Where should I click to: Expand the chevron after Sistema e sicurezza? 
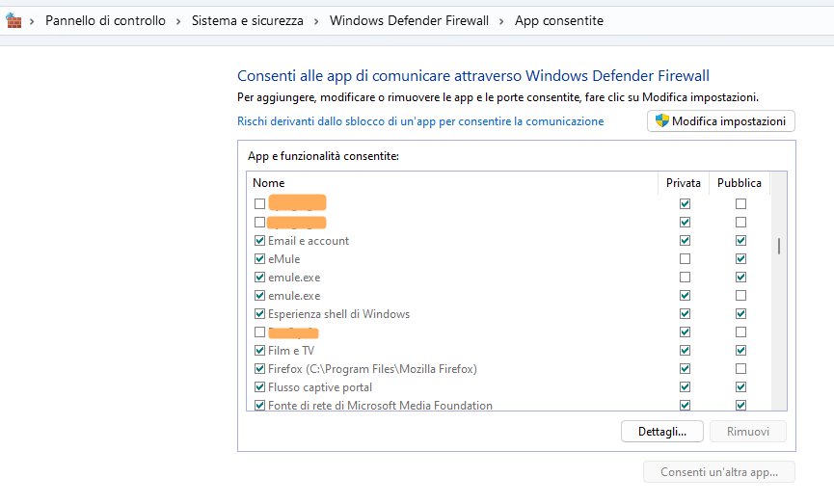316,21
